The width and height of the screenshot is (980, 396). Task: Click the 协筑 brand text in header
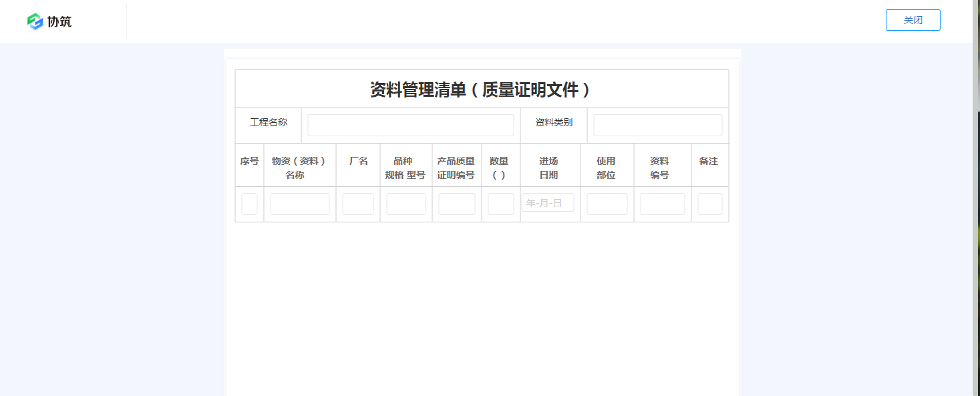pyautogui.click(x=59, y=21)
